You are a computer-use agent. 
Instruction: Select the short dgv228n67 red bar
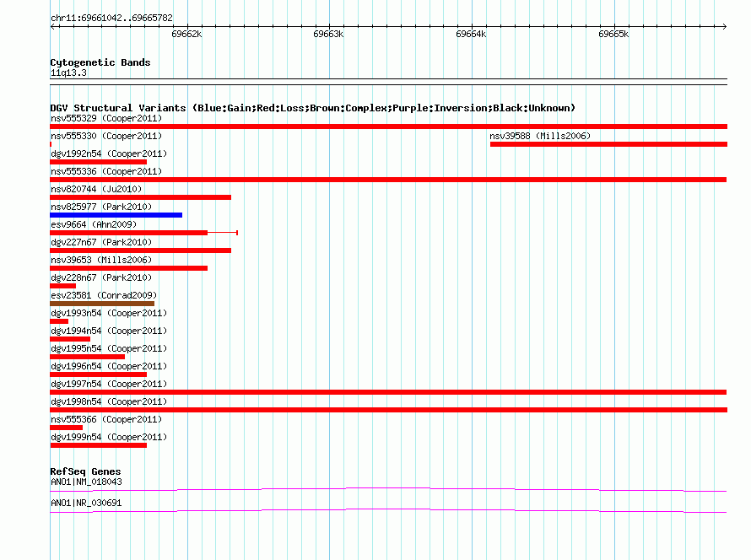[62, 286]
